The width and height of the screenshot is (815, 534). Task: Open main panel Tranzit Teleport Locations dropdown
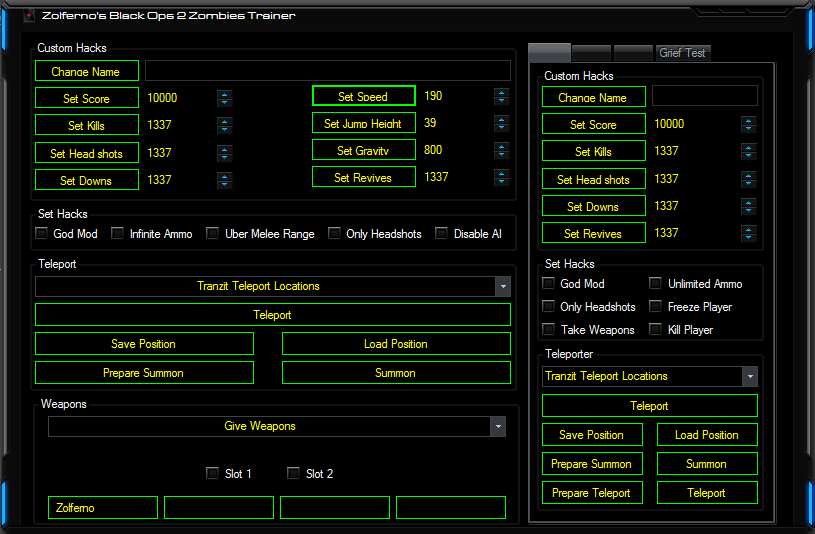tap(503, 286)
